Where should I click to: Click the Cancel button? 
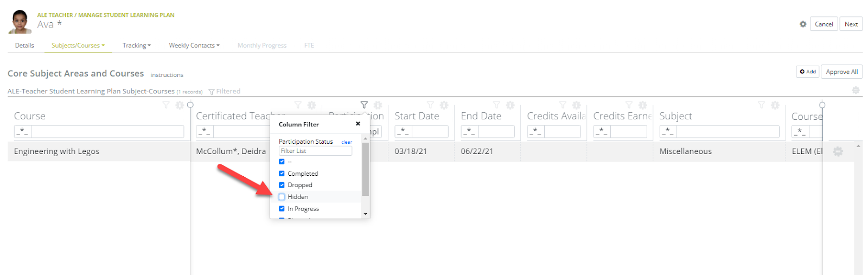(824, 24)
